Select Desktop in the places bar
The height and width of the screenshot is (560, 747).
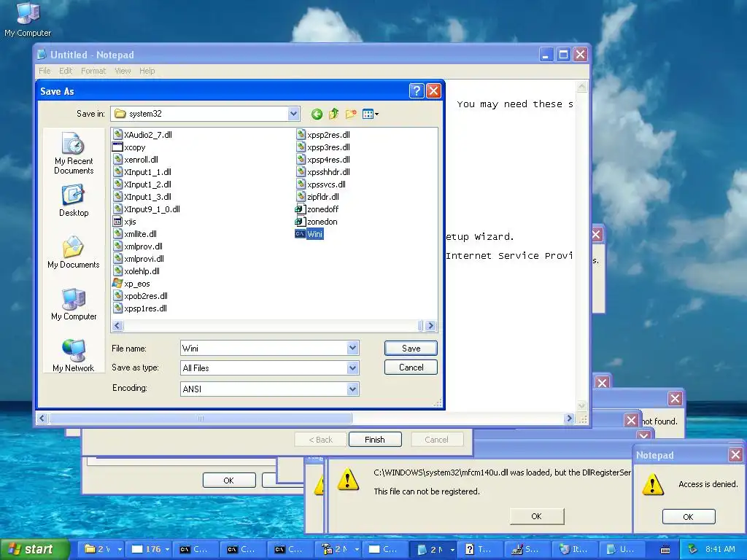74,201
